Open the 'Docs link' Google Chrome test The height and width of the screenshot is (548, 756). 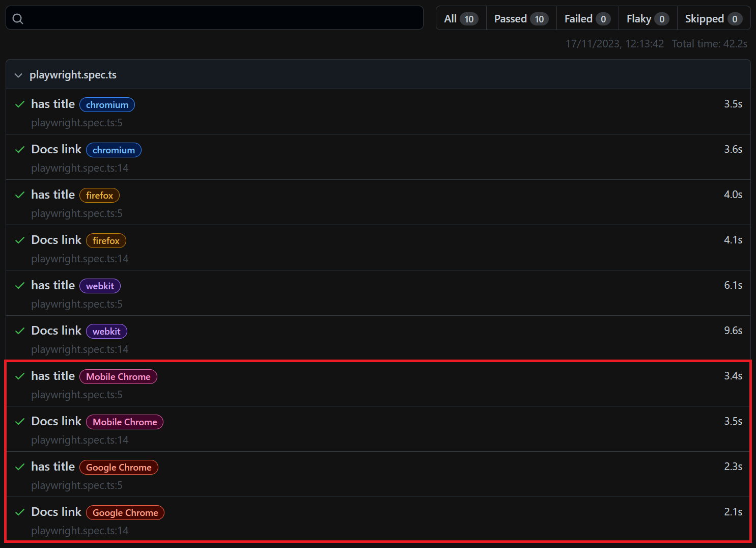(x=56, y=512)
